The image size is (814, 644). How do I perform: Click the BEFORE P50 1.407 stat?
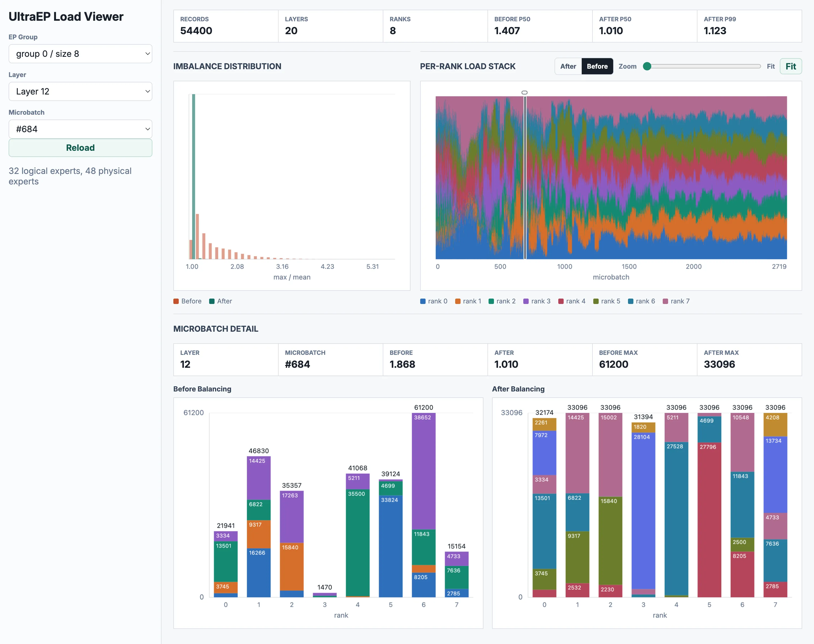click(540, 26)
